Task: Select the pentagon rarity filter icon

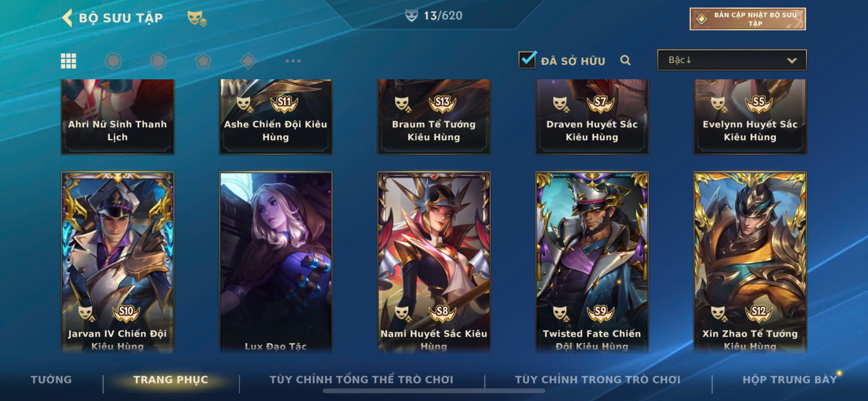Action: [x=203, y=61]
